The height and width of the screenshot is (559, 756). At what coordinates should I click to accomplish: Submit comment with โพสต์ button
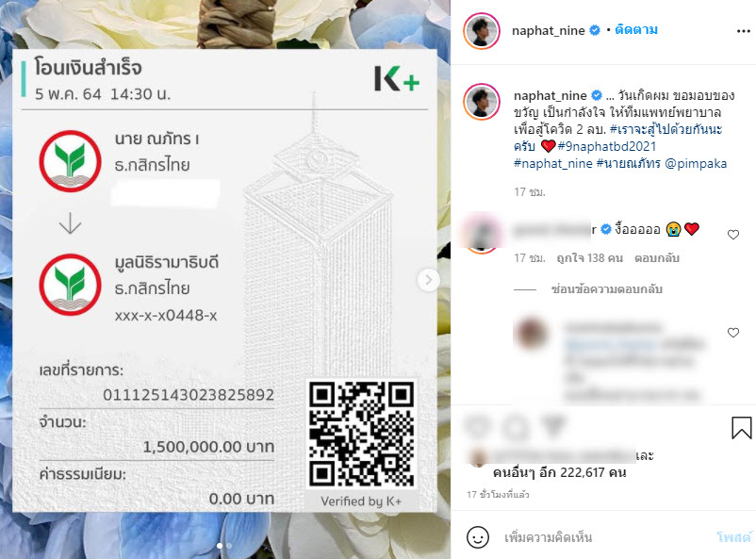(733, 536)
